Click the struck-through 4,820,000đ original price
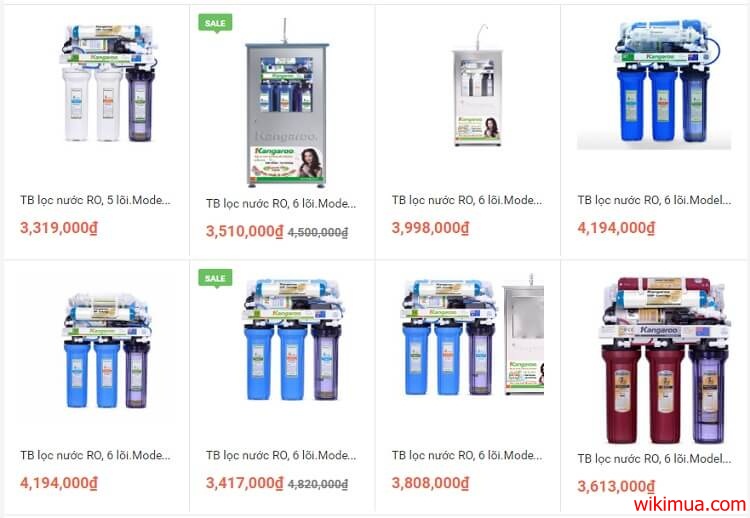 318,485
